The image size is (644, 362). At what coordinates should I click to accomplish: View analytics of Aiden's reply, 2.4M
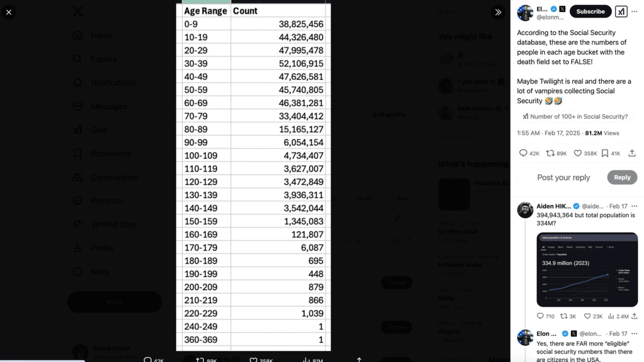pyautogui.click(x=611, y=316)
